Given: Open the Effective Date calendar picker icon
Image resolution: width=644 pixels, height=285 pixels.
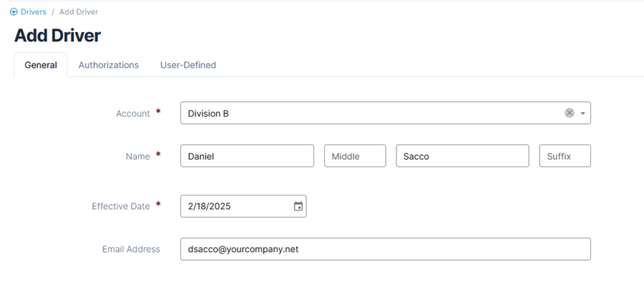Looking at the screenshot, I should pyautogui.click(x=298, y=206).
